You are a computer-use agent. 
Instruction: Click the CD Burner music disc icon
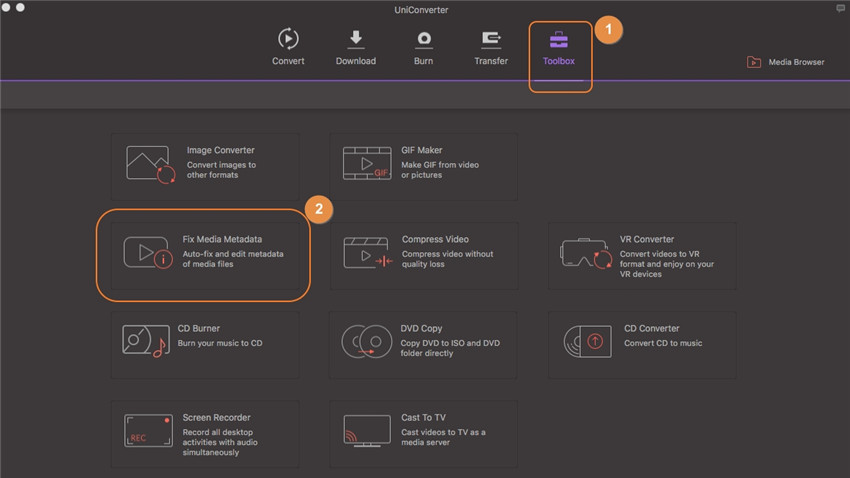pyautogui.click(x=146, y=341)
